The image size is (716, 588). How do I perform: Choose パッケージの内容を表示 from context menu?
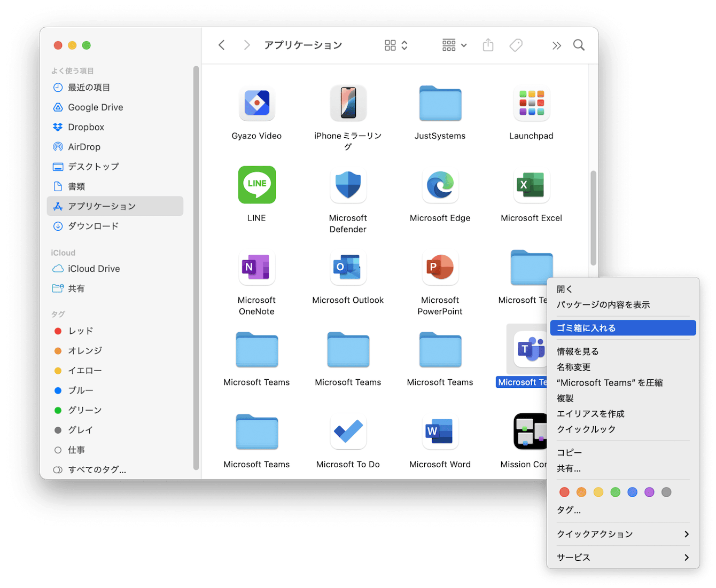coord(623,305)
